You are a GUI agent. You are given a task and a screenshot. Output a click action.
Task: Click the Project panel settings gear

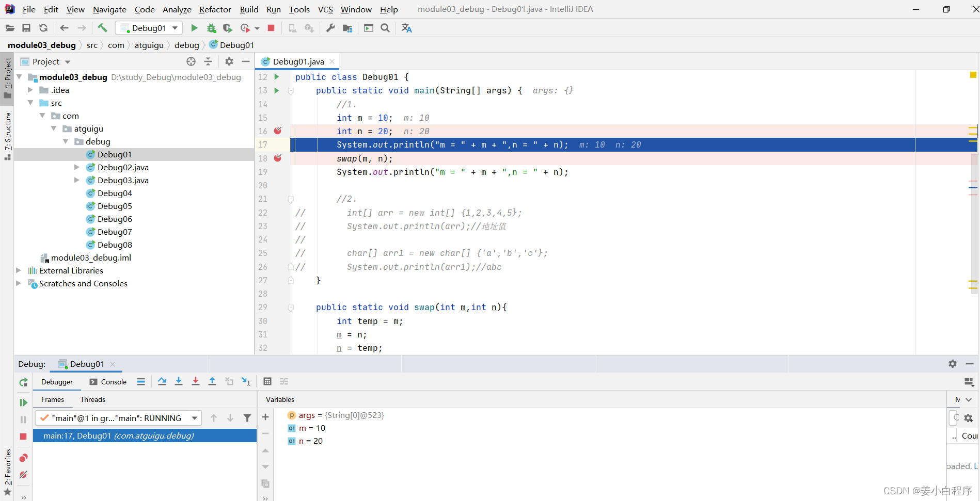click(229, 61)
